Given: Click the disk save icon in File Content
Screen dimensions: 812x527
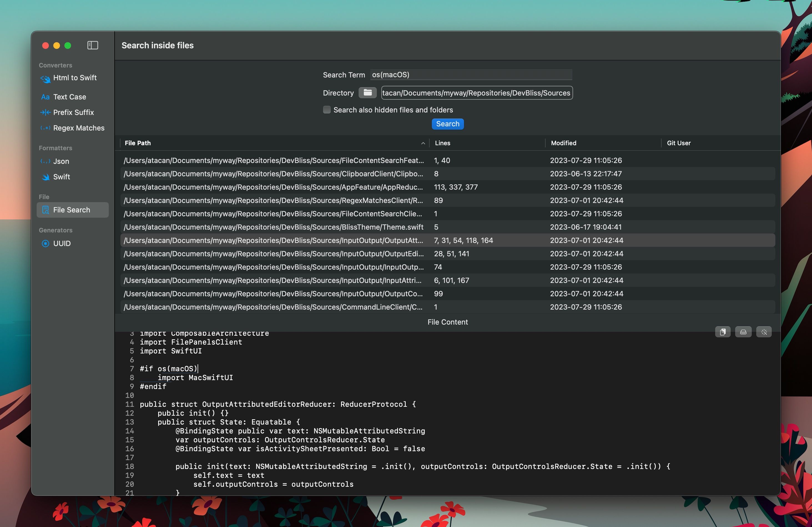Looking at the screenshot, I should (743, 332).
